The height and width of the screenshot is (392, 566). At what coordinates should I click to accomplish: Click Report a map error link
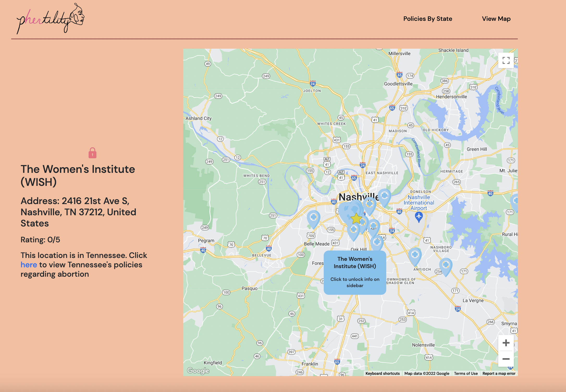click(499, 374)
